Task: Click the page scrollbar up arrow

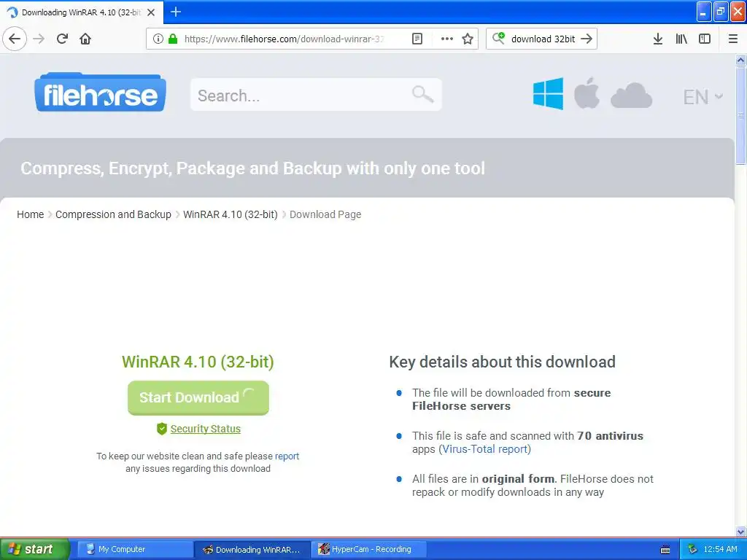Action: click(x=740, y=60)
